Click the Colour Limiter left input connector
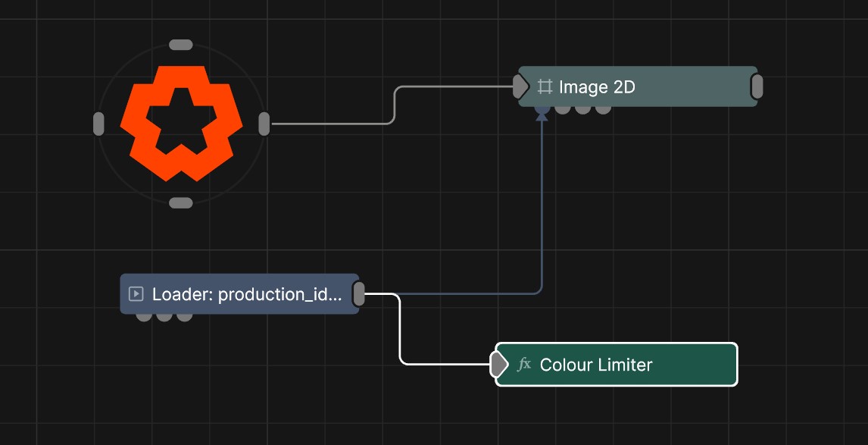The image size is (868, 445). coord(498,365)
